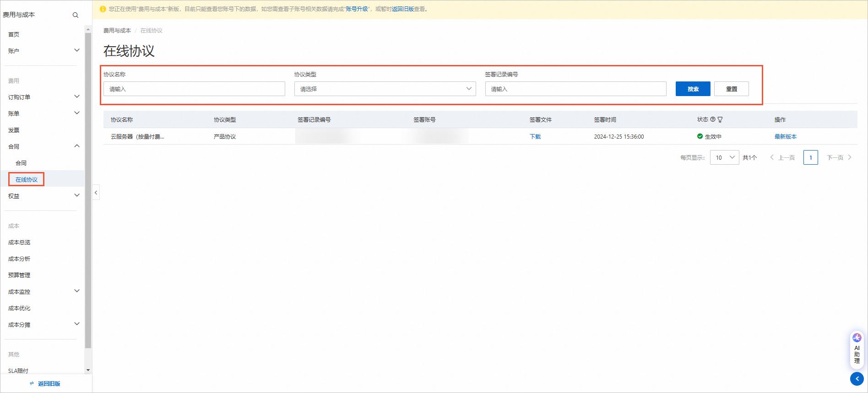Viewport: 868px width, 393px height.
Task: Click the green 生效中 status icon
Action: [700, 136]
